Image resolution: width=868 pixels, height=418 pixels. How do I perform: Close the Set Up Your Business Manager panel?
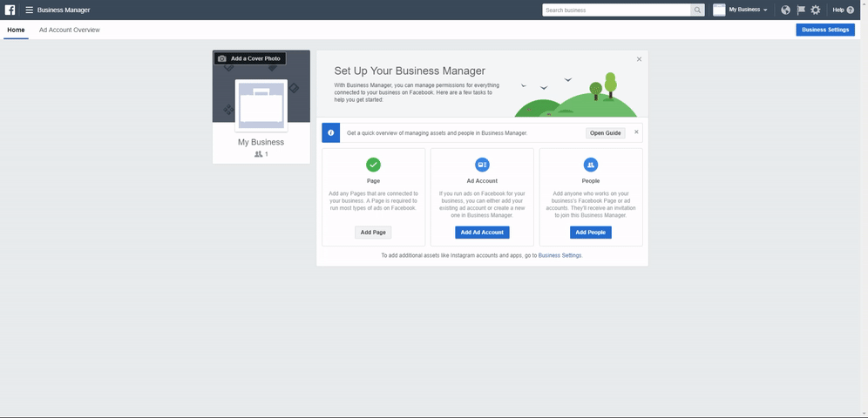(640, 59)
